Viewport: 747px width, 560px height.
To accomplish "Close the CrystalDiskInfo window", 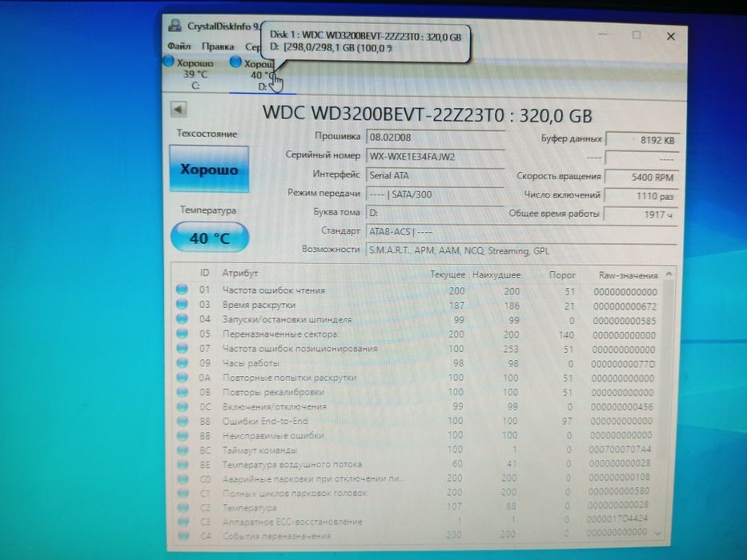I will coord(671,36).
